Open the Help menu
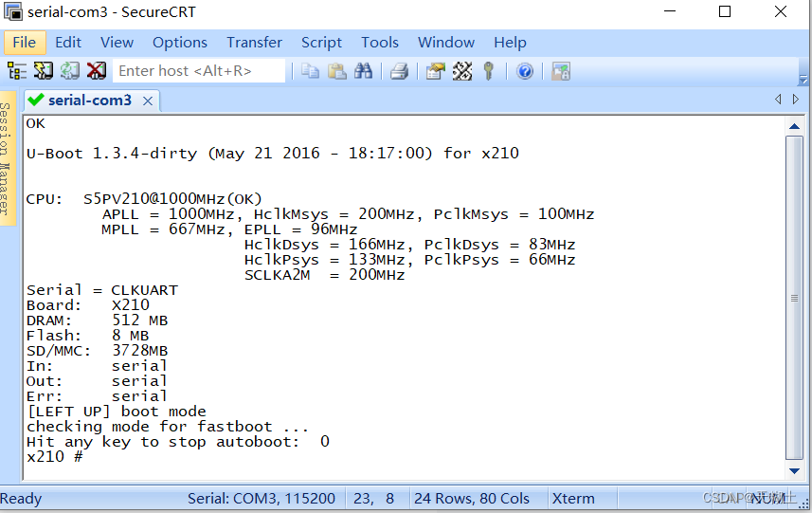This screenshot has width=812, height=513. [x=510, y=42]
